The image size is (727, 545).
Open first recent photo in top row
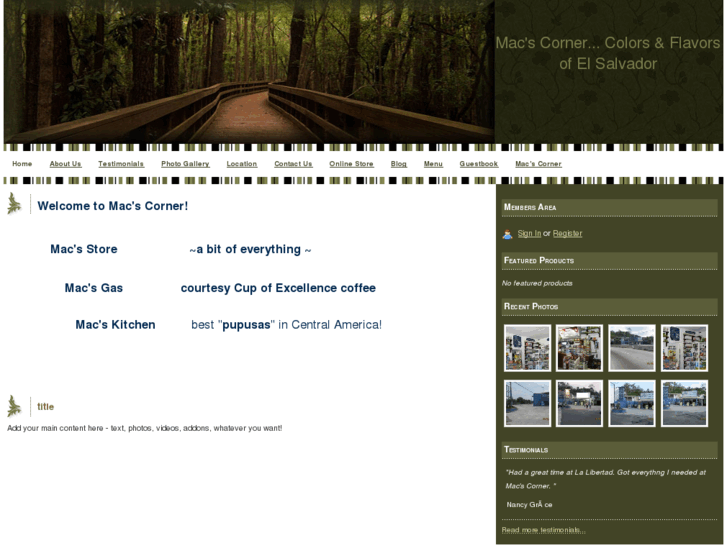[527, 348]
